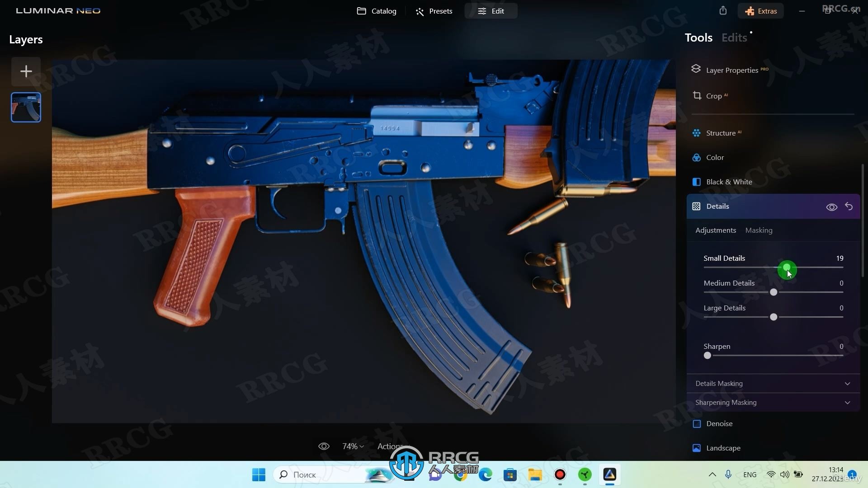Image resolution: width=868 pixels, height=488 pixels.
Task: Click the Details panel icon
Action: tap(696, 206)
